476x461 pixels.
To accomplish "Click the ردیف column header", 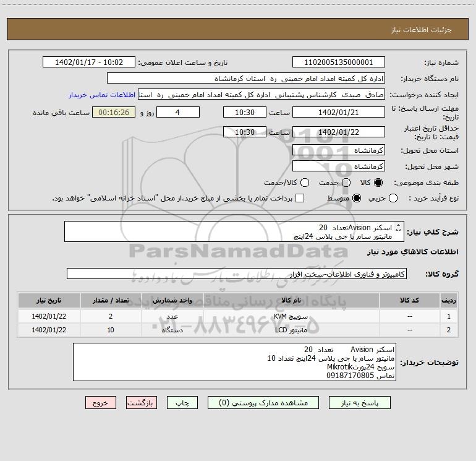I will click(449, 301).
